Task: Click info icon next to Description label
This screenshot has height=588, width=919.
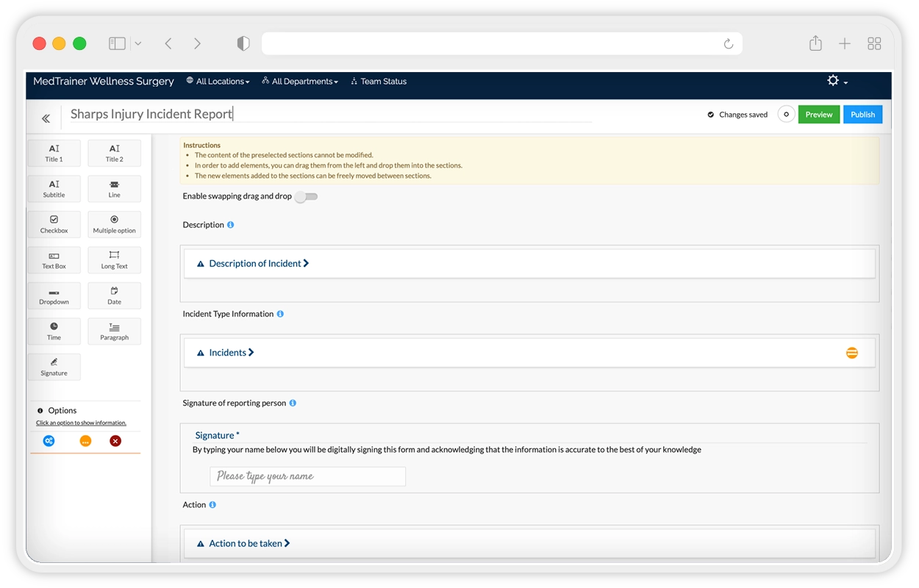Action: click(x=230, y=225)
